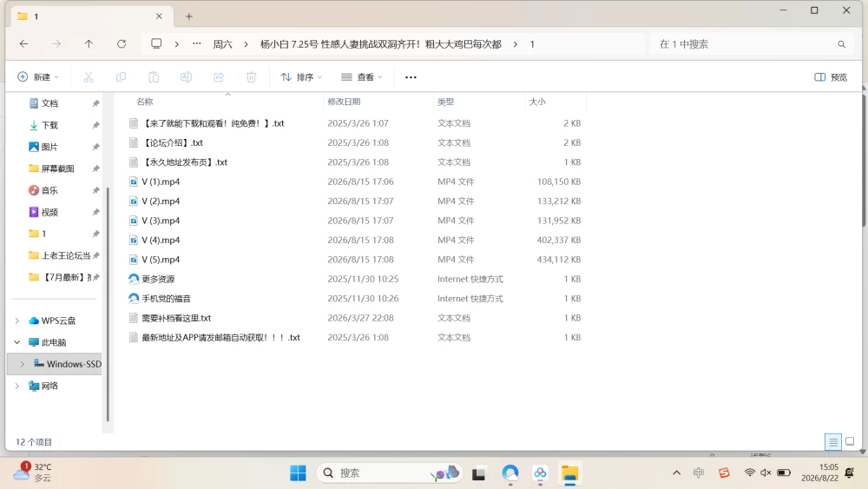Click the muted volume tray icon
The width and height of the screenshot is (868, 489).
766,472
